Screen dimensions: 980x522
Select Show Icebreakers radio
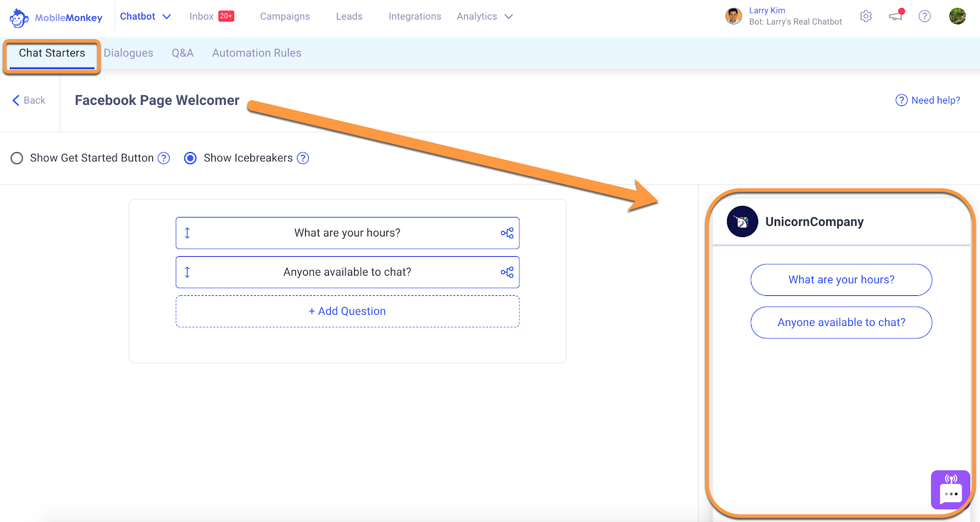[x=190, y=158]
